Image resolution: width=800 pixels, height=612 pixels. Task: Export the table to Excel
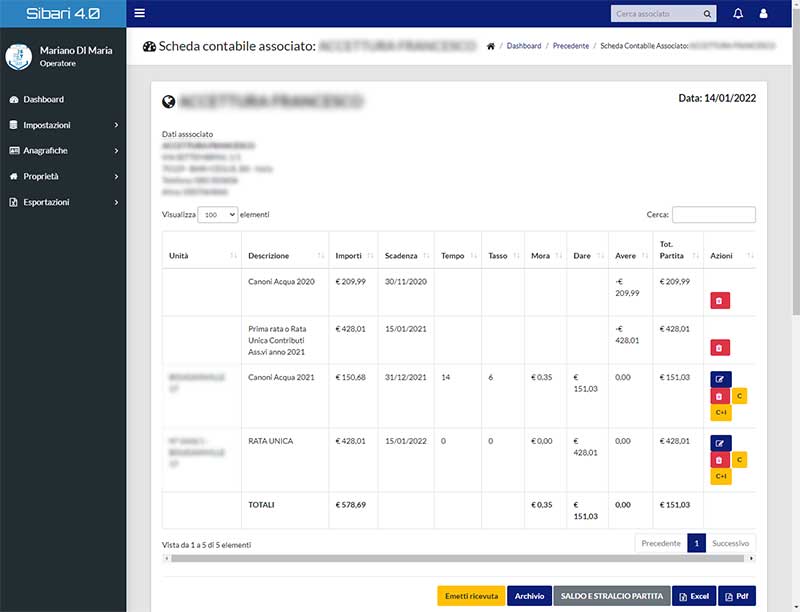click(x=694, y=596)
